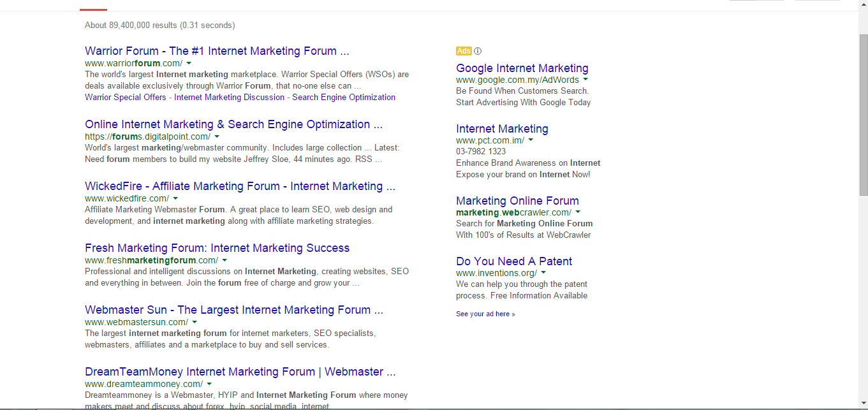Expand dropdown arrow next to www.webmastersun.com
The height and width of the screenshot is (410, 868).
point(195,323)
